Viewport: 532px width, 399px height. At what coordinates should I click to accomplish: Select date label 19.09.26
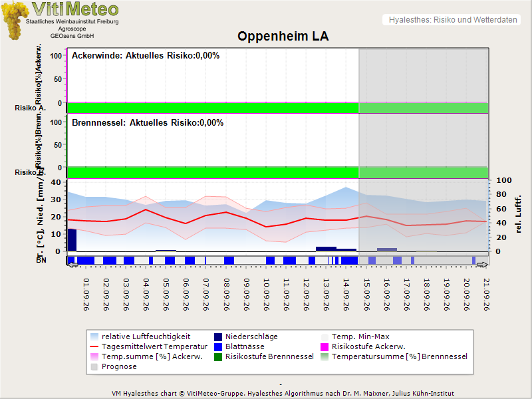[446, 294]
